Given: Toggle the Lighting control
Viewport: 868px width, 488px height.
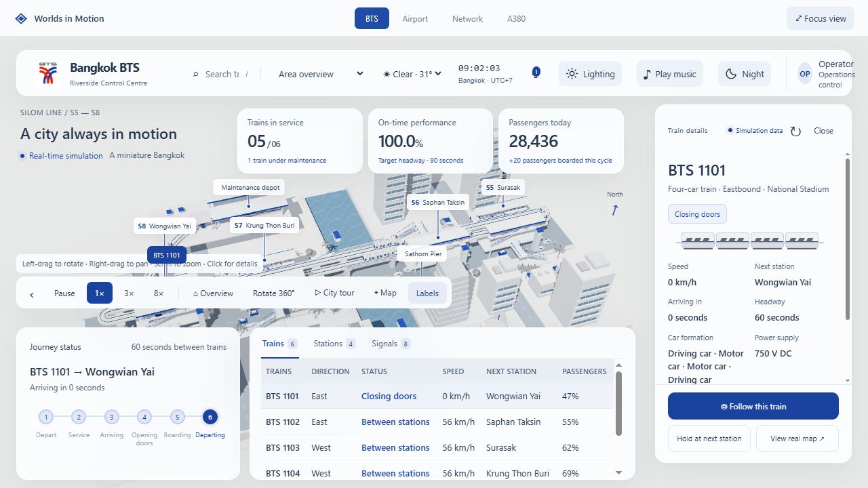Looking at the screenshot, I should click(x=591, y=74).
